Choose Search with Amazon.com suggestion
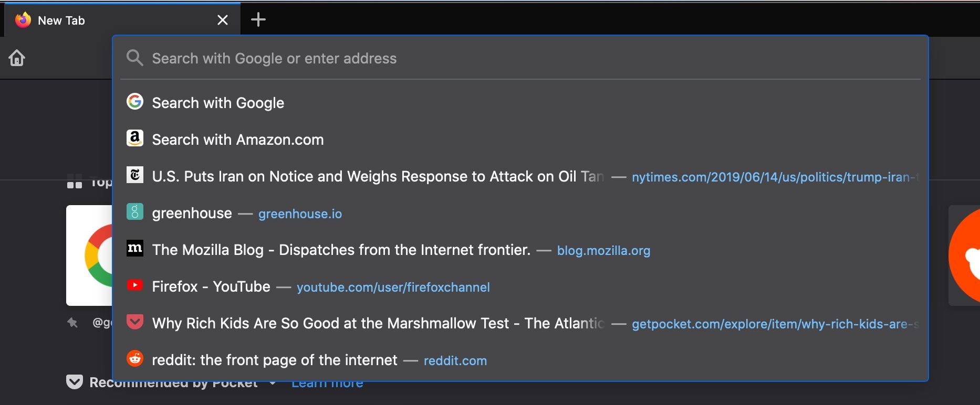 tap(237, 140)
